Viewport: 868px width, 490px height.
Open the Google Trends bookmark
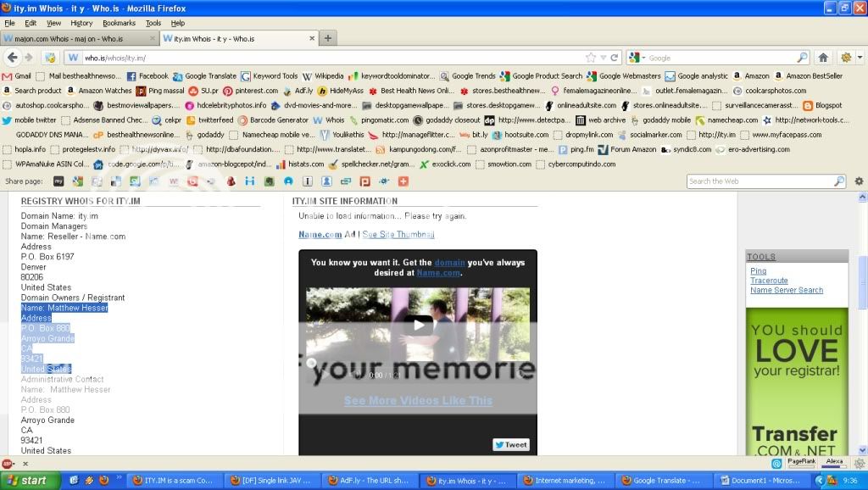(468, 76)
